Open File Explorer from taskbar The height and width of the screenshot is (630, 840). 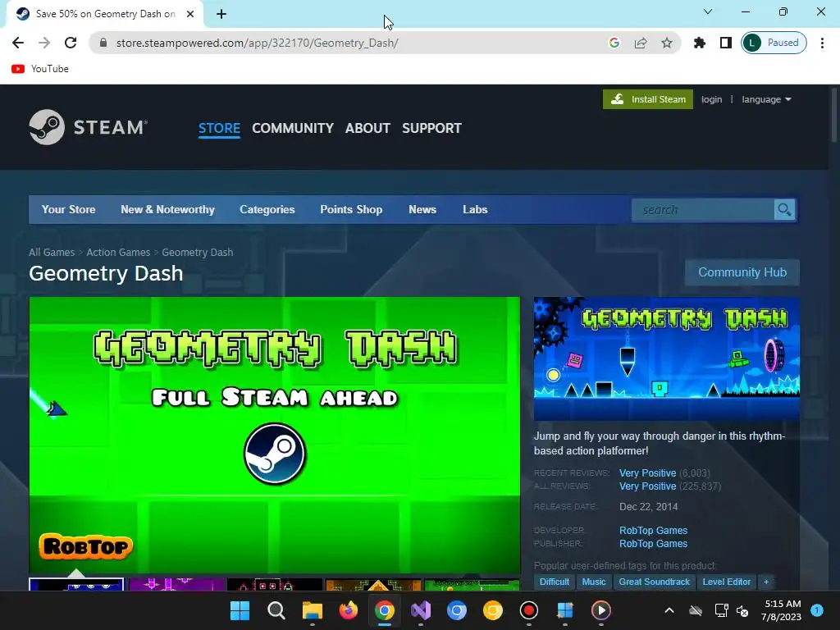[313, 610]
